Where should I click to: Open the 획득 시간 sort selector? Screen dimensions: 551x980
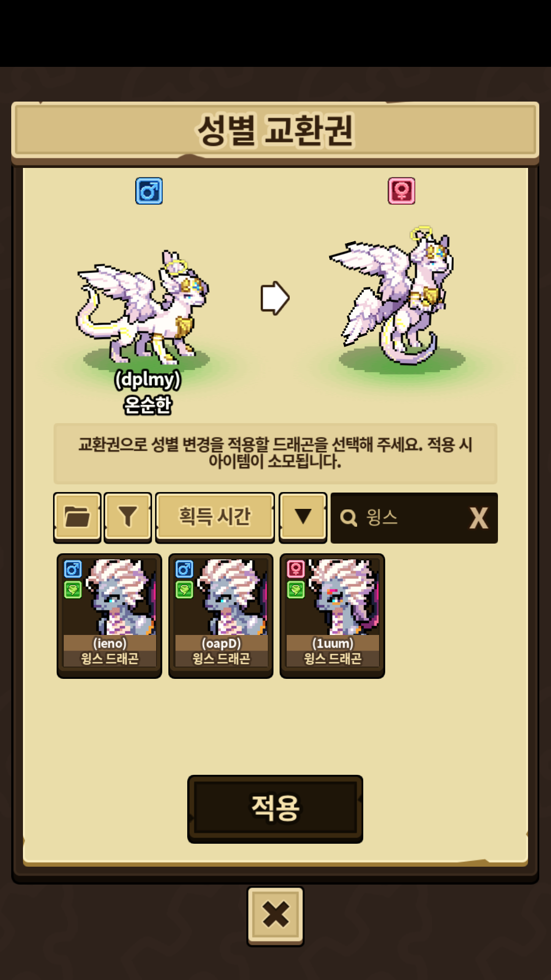click(x=215, y=517)
